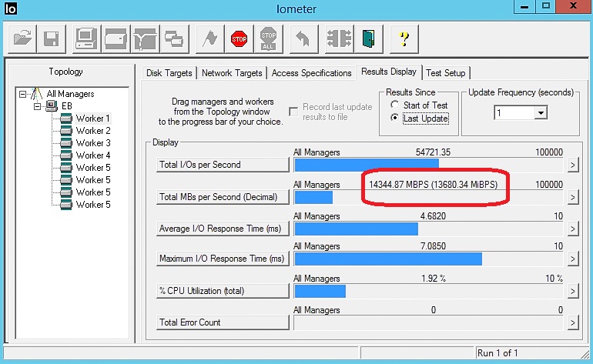Viewport: 593px width, 364px height.
Task: Click the 4.6820 response time value
Action: tap(433, 216)
